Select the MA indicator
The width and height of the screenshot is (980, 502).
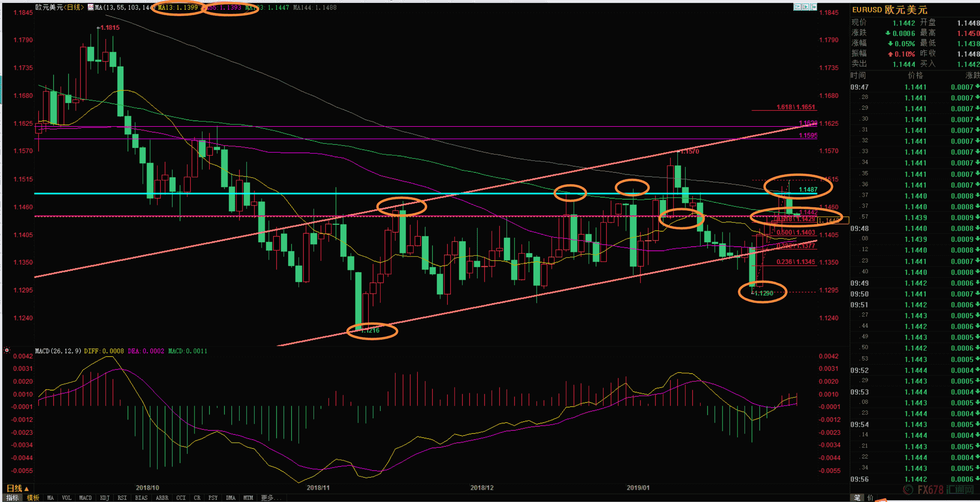[50, 498]
